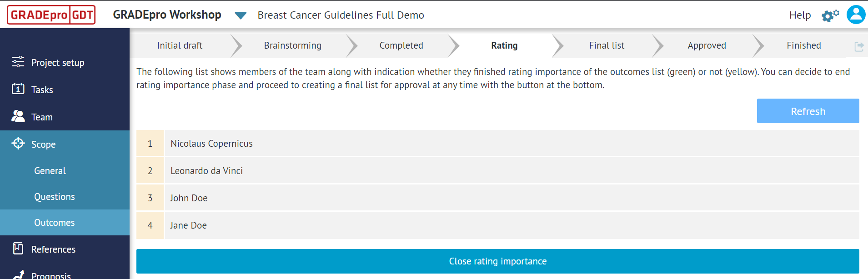
Task: Open the Final list stage
Action: (x=607, y=45)
